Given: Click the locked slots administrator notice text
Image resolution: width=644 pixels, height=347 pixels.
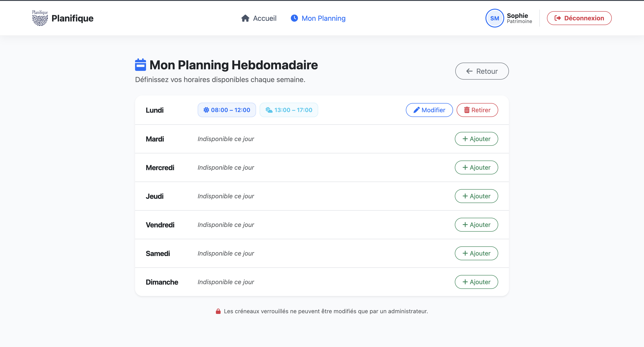Looking at the screenshot, I should [326, 311].
